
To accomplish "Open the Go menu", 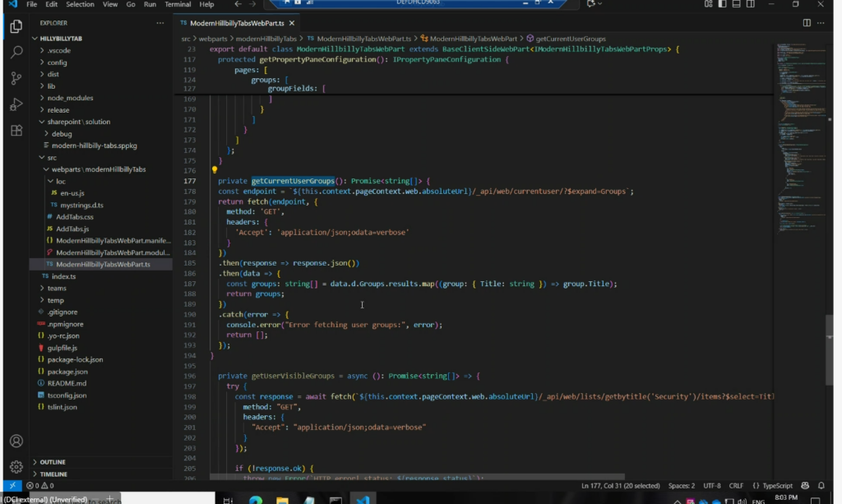I will tap(131, 4).
